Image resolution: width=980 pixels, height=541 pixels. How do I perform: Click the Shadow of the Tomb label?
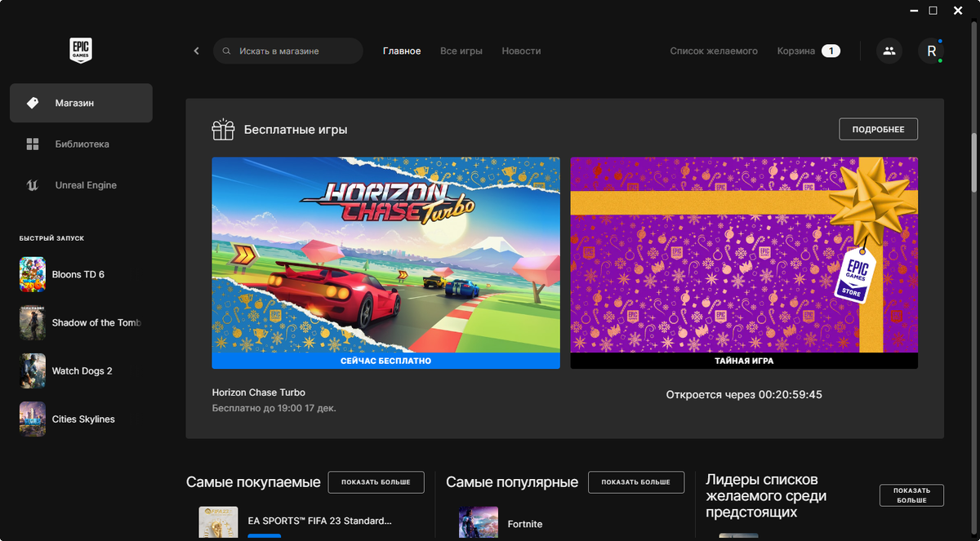point(96,322)
